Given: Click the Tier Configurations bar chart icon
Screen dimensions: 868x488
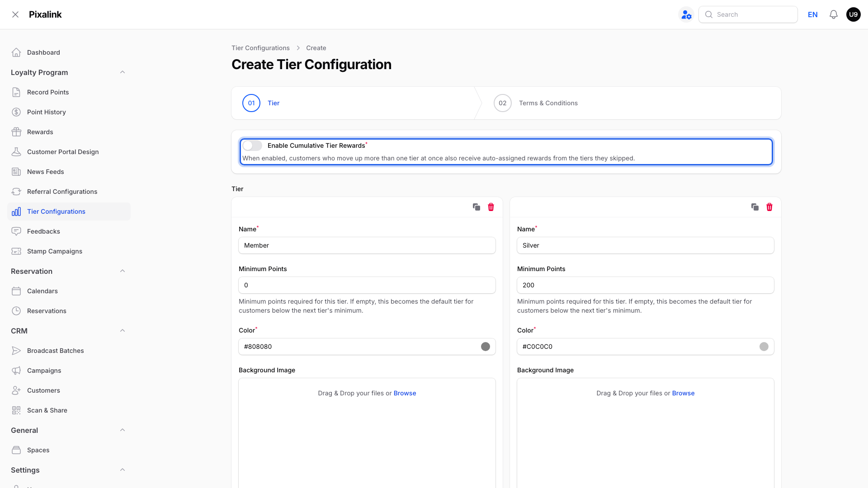Looking at the screenshot, I should pos(16,211).
